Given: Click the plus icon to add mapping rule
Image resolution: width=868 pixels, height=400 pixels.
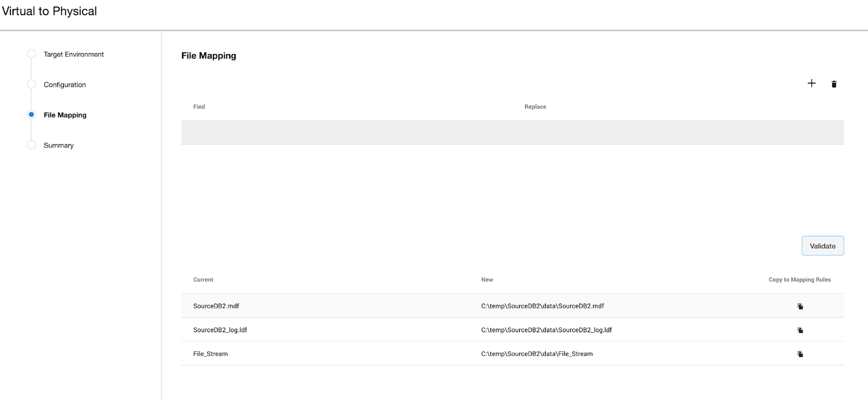Looking at the screenshot, I should click(x=812, y=83).
